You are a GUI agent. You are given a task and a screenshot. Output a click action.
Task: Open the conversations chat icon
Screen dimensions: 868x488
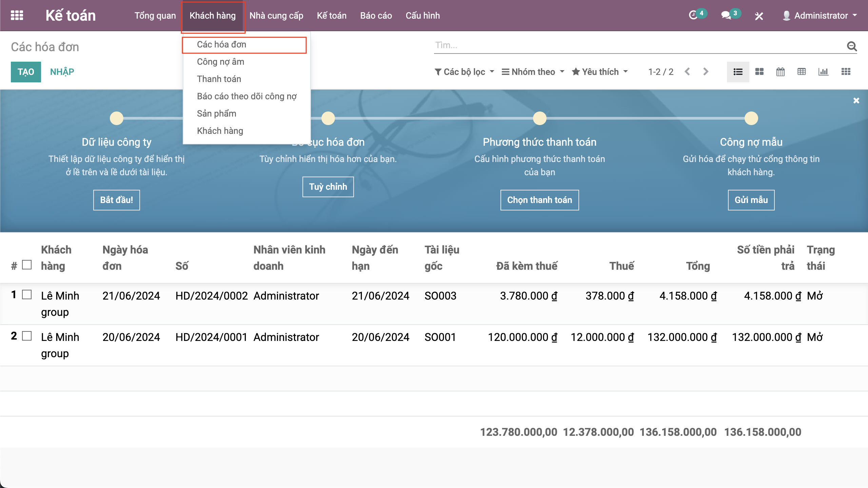(726, 16)
